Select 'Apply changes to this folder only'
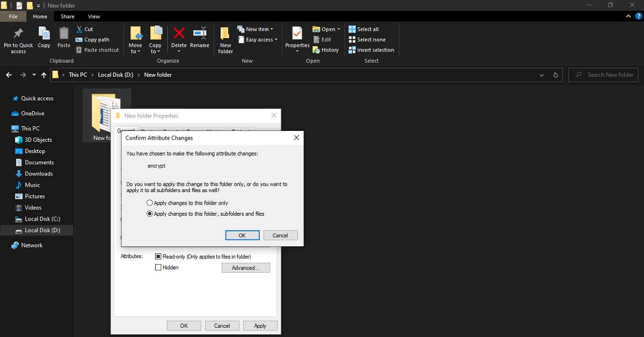The width and height of the screenshot is (644, 337). [150, 203]
